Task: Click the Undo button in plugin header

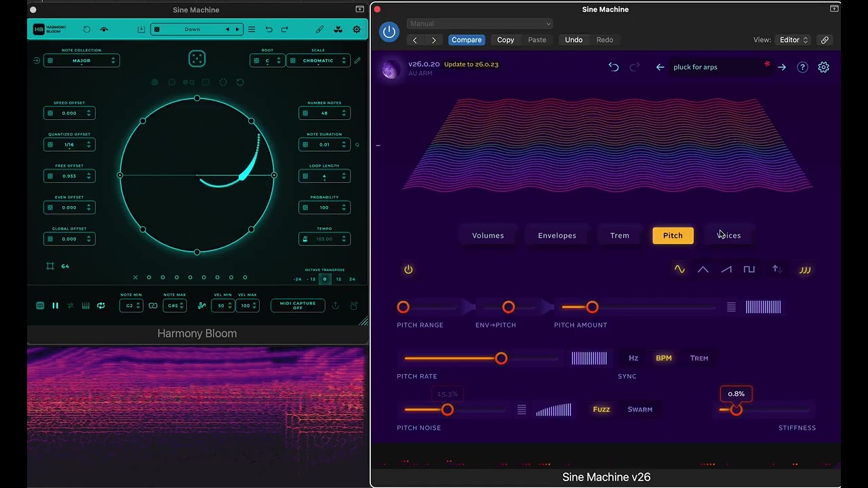Action: [574, 40]
